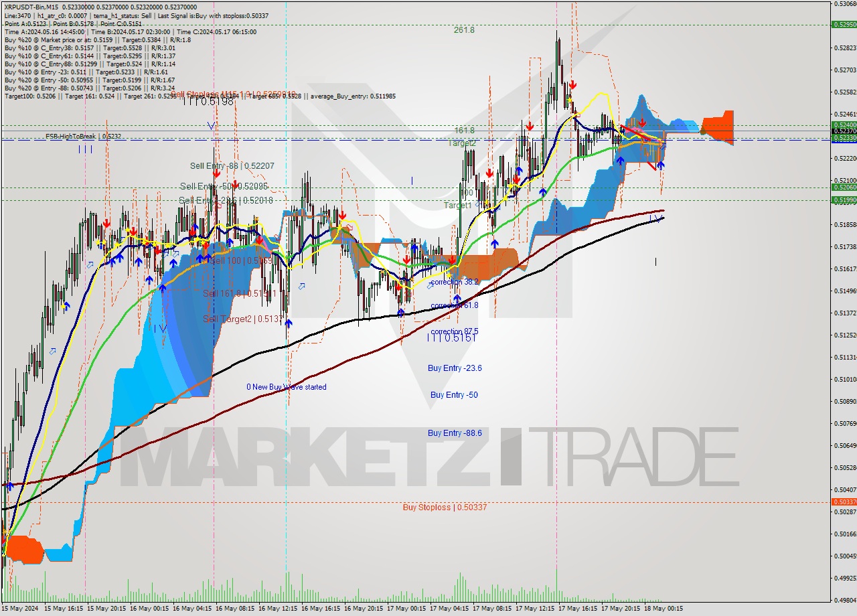Click the green 161.8 Fibonacci label
This screenshot has height=616, width=857.
pos(464,130)
